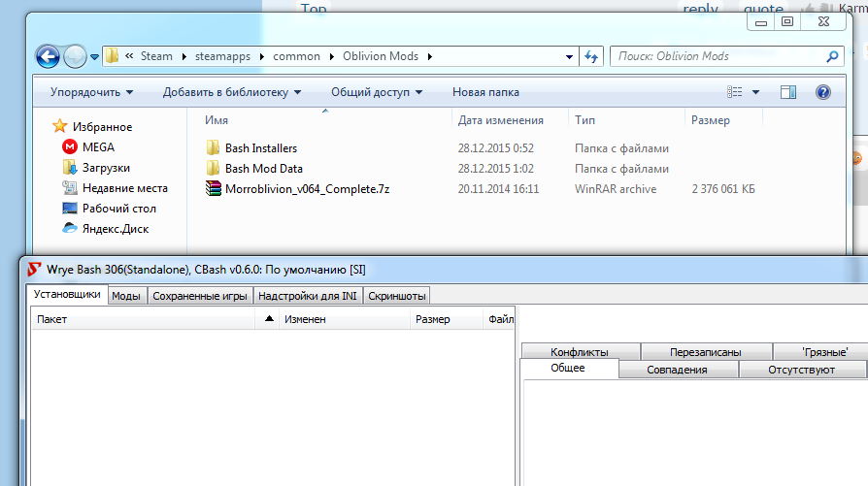
Task: Minimize the Explorer window
Action: click(762, 21)
